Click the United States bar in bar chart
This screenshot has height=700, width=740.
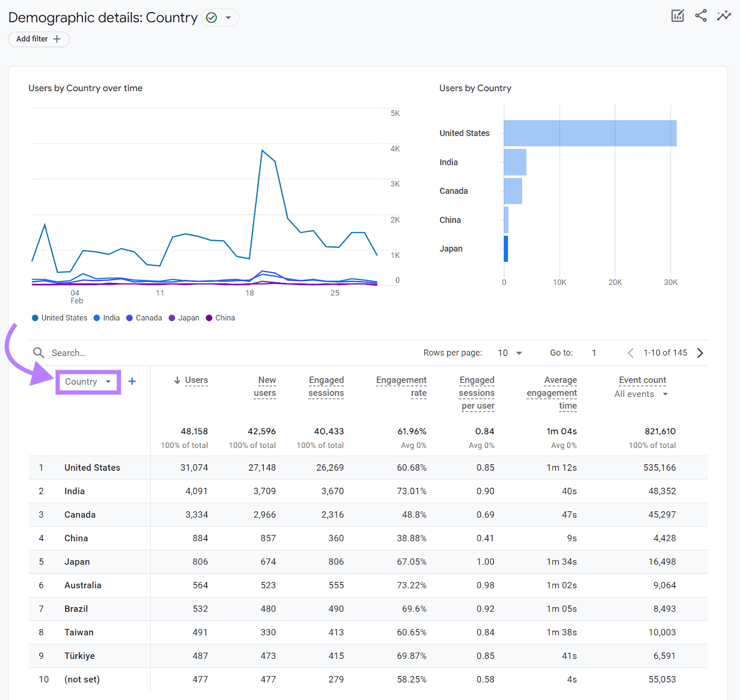590,133
